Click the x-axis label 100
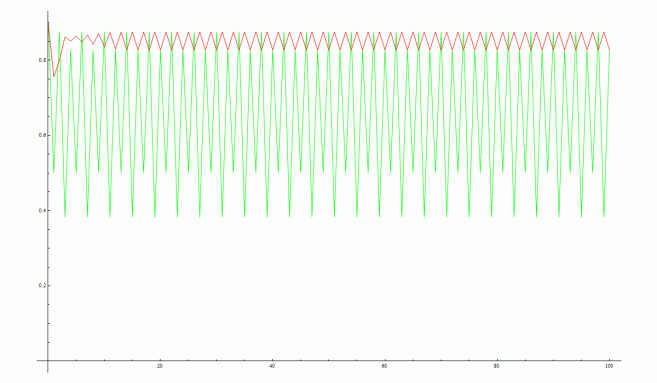The image size is (657, 383). (x=609, y=366)
